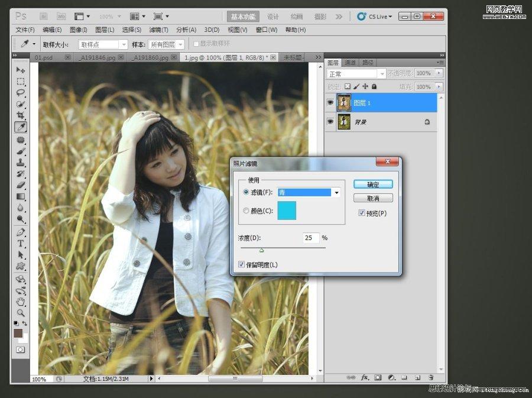Enable 显示取样环 checkbox
This screenshot has width=532, height=398.
coord(196,44)
